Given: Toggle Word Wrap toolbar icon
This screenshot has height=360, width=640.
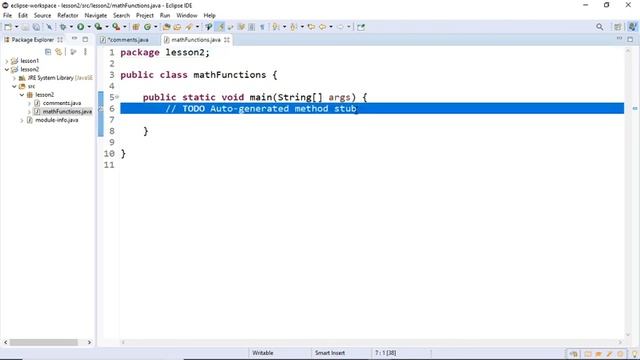Looking at the screenshot, I should [231, 27].
